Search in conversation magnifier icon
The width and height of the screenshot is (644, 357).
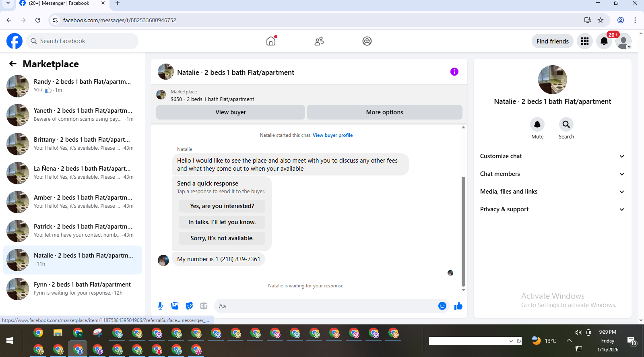pos(566,124)
